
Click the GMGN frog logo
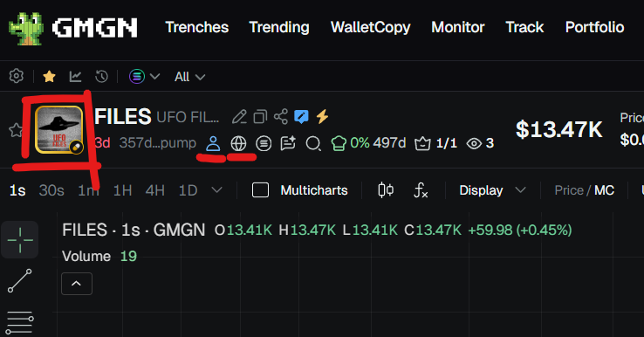point(26,28)
